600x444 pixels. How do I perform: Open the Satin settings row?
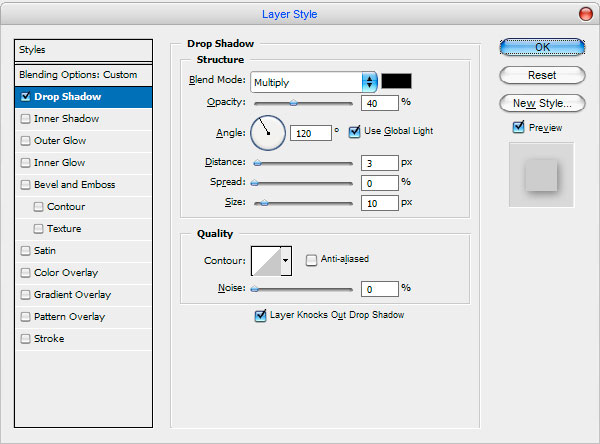[83, 251]
